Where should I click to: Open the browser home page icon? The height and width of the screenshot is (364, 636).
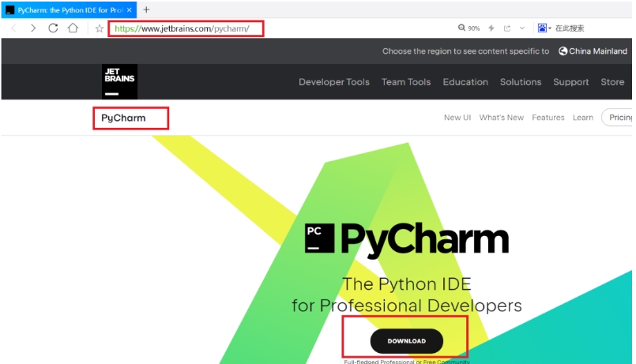pyautogui.click(x=73, y=28)
